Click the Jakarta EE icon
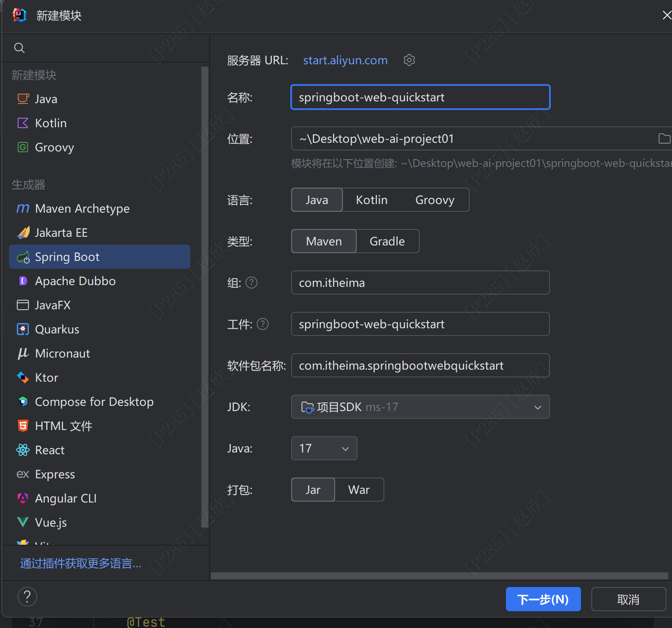The height and width of the screenshot is (628, 672). pos(23,232)
